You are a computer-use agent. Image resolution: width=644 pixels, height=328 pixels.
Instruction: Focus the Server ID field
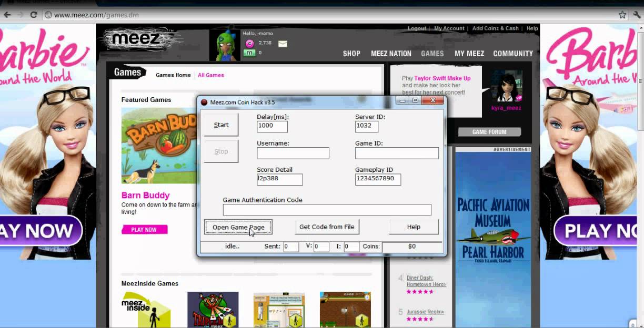pyautogui.click(x=367, y=126)
